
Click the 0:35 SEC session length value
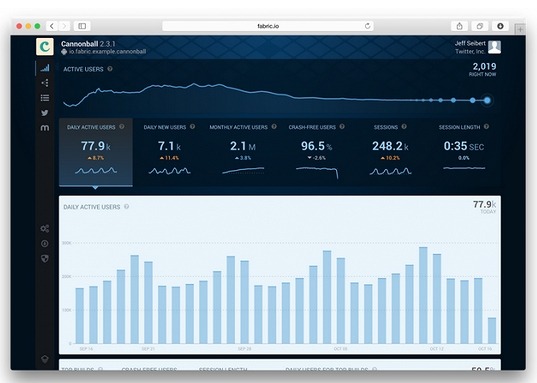point(464,146)
